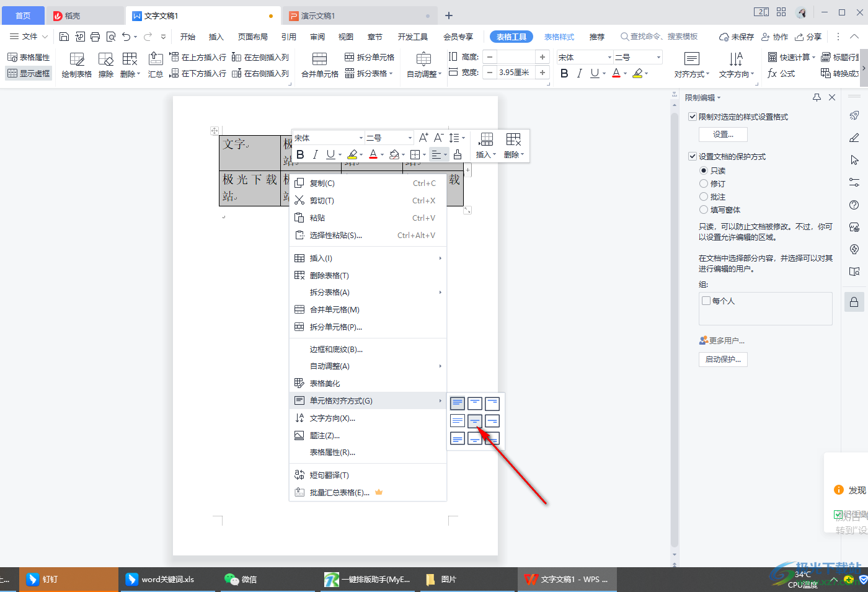Select the Eraser tool (擦除)
868x592 pixels.
106,65
